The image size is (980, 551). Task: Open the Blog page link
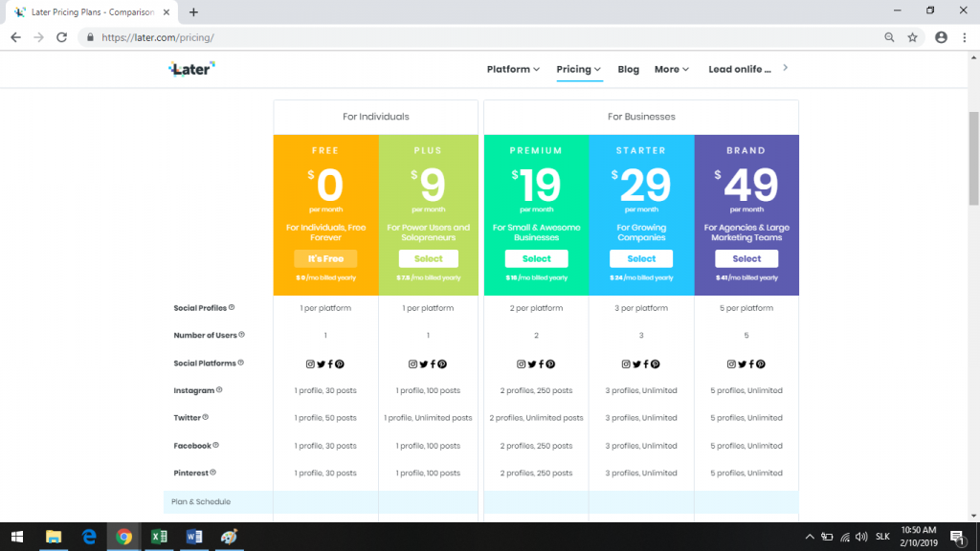point(628,69)
